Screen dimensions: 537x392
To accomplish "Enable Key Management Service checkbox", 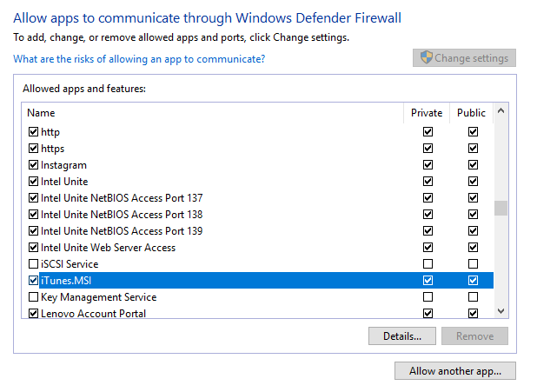I will 34,297.
